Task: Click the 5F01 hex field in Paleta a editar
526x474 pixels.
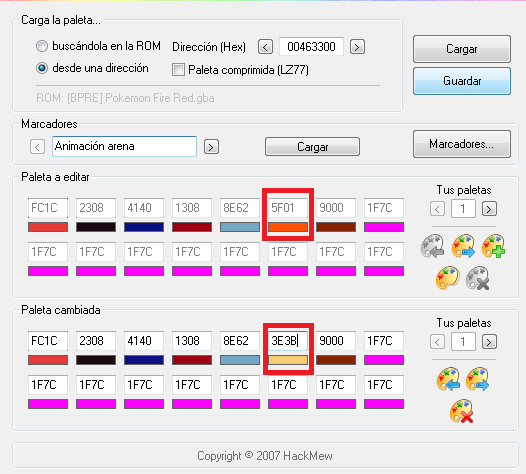Action: pos(288,208)
